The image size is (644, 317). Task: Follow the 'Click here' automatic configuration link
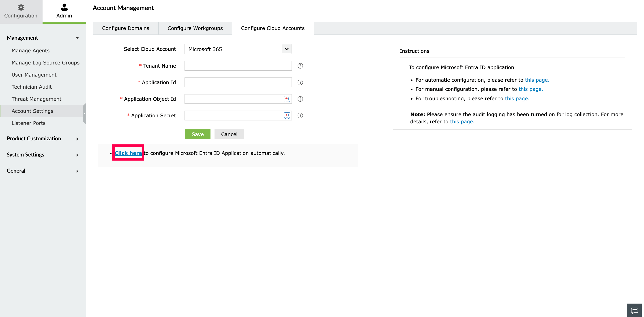click(x=128, y=153)
